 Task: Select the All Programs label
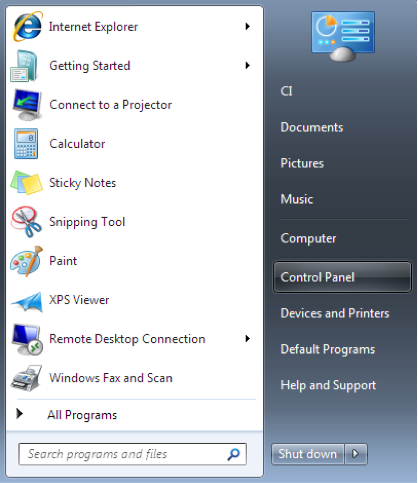(x=82, y=415)
